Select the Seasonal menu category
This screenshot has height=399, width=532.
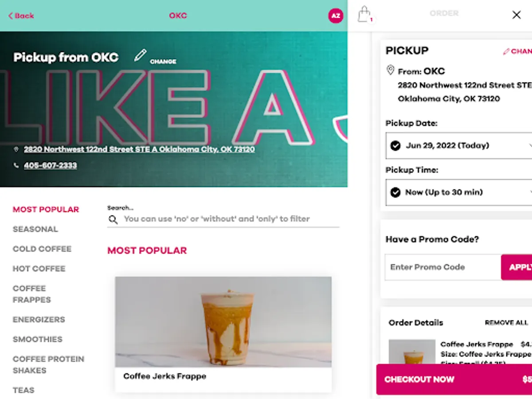pyautogui.click(x=35, y=229)
